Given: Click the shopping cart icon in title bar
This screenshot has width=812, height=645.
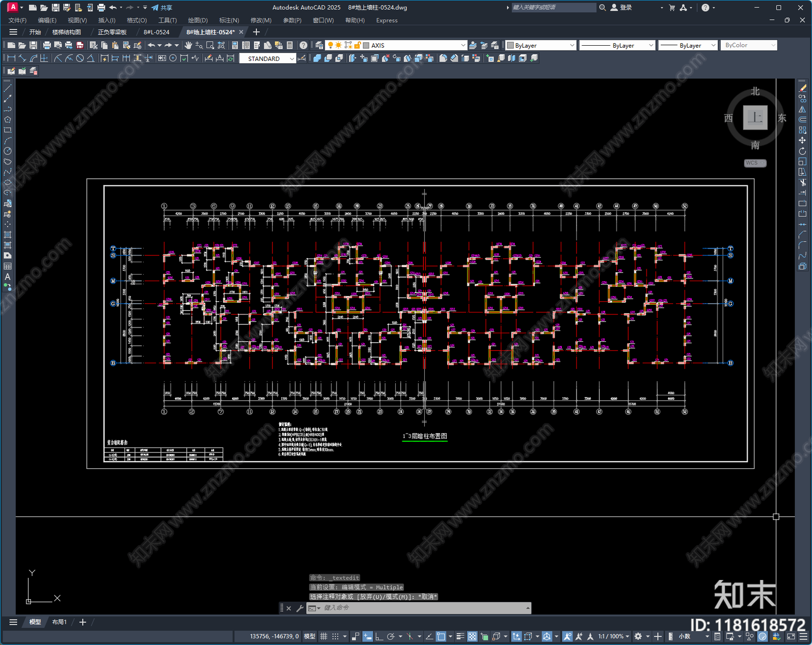Looking at the screenshot, I should click(x=672, y=8).
